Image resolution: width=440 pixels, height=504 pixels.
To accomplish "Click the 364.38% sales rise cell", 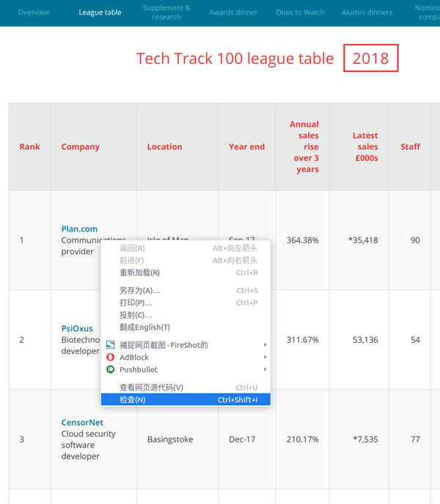I will (x=303, y=240).
